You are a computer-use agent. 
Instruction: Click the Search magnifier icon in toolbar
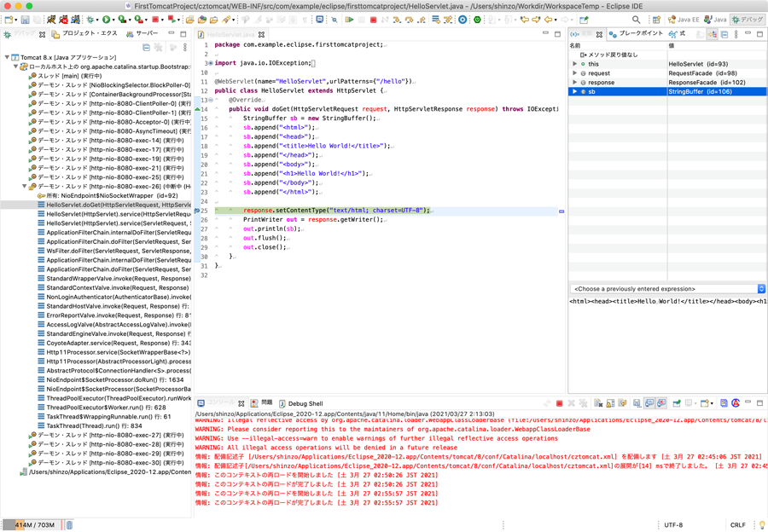(637, 20)
